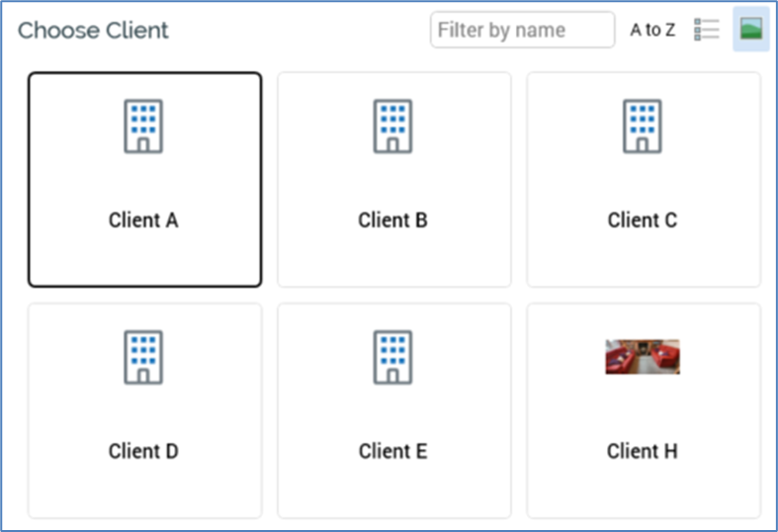Select the Client A label

coord(143,221)
